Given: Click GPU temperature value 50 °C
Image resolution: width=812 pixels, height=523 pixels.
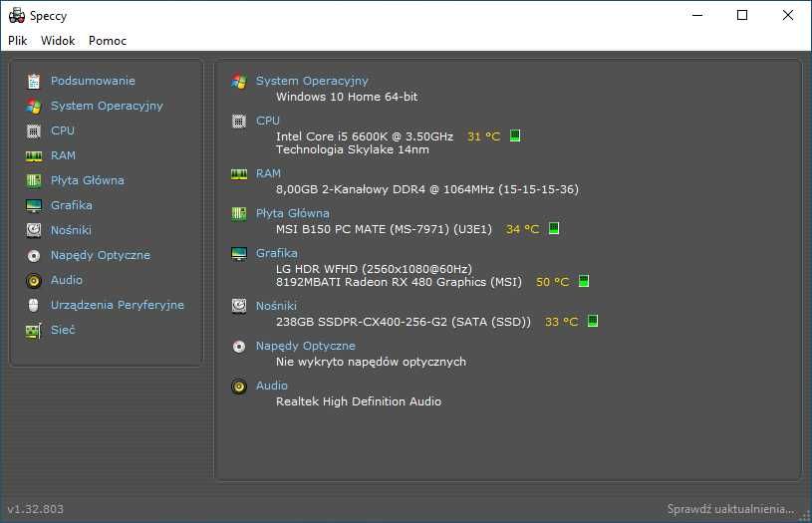Looking at the screenshot, I should [x=553, y=282].
